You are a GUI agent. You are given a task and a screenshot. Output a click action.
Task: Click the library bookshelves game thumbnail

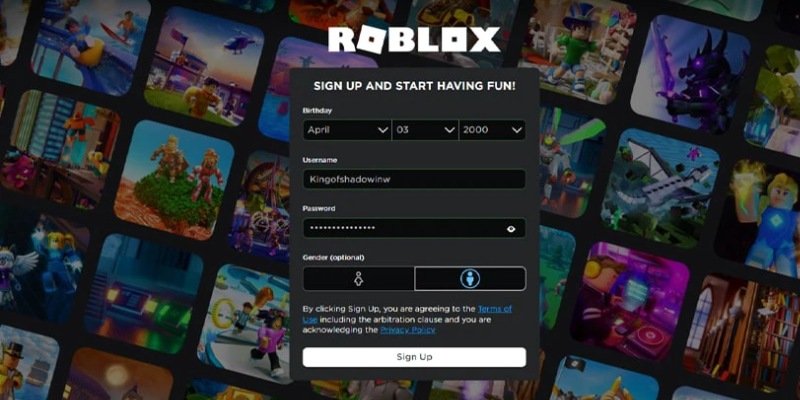tap(742, 334)
